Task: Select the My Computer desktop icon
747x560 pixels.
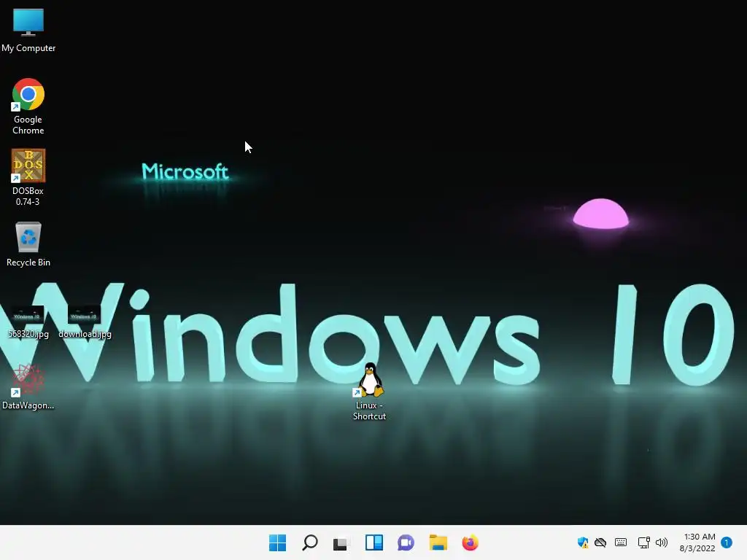Action: tap(28, 29)
